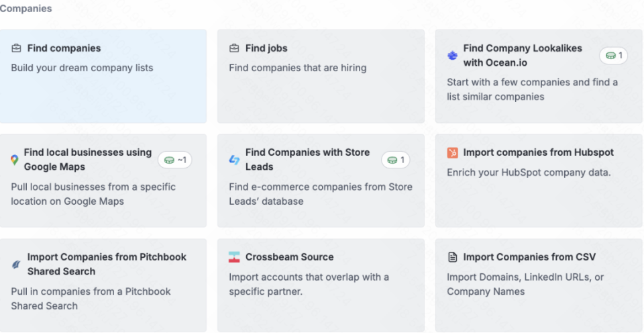Open Import Companies from Pitchbook Shared Search
The height and width of the screenshot is (333, 644).
click(103, 285)
